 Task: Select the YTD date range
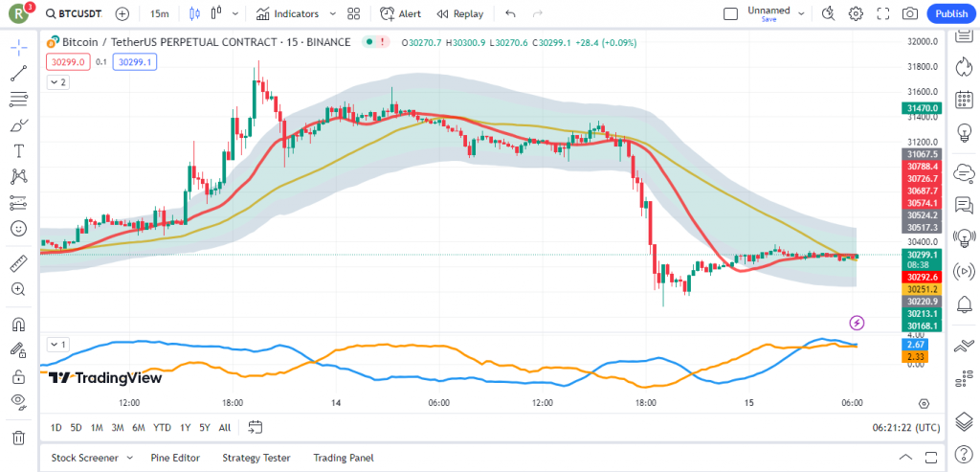tap(162, 428)
